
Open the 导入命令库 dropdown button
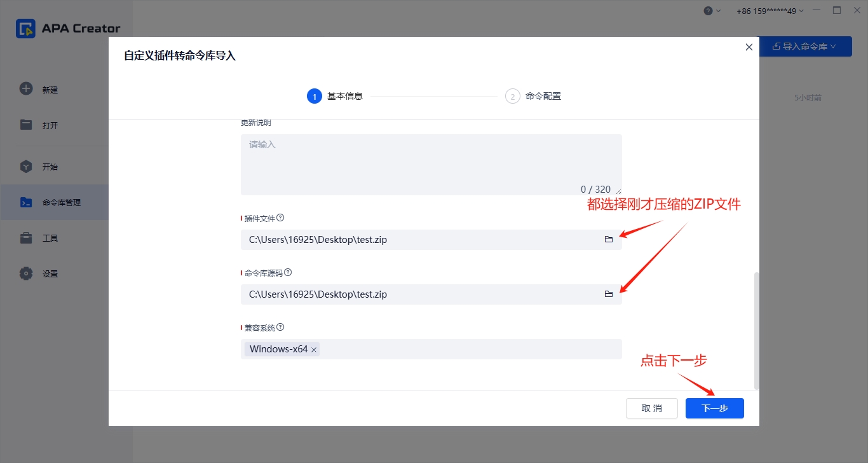click(806, 46)
